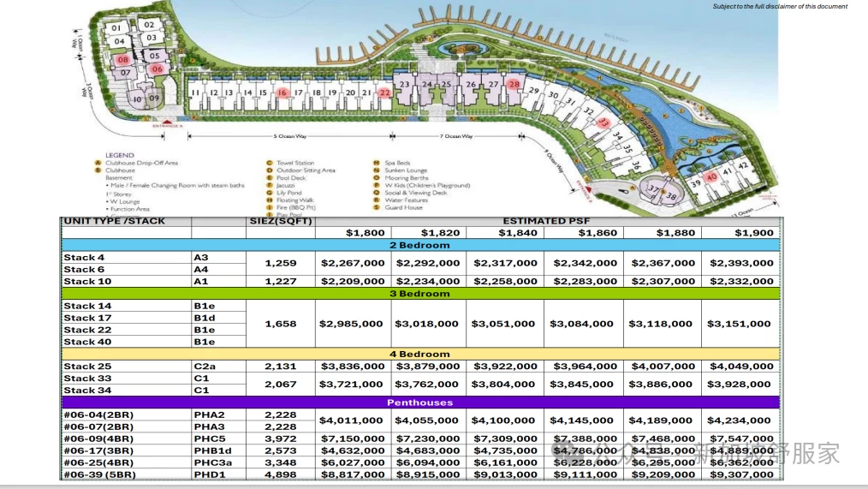Click the 'SIEZ(SQFT)' column header
Image resolution: width=868 pixels, height=489 pixels.
[x=281, y=221]
